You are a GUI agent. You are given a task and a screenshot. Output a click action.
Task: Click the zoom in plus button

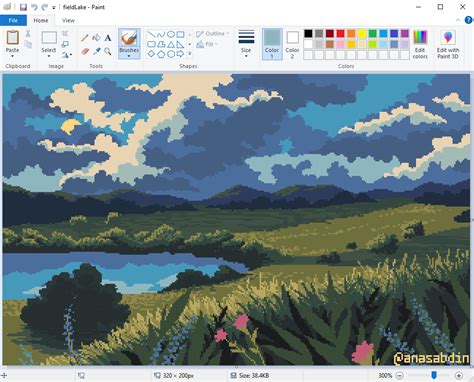tap(459, 375)
